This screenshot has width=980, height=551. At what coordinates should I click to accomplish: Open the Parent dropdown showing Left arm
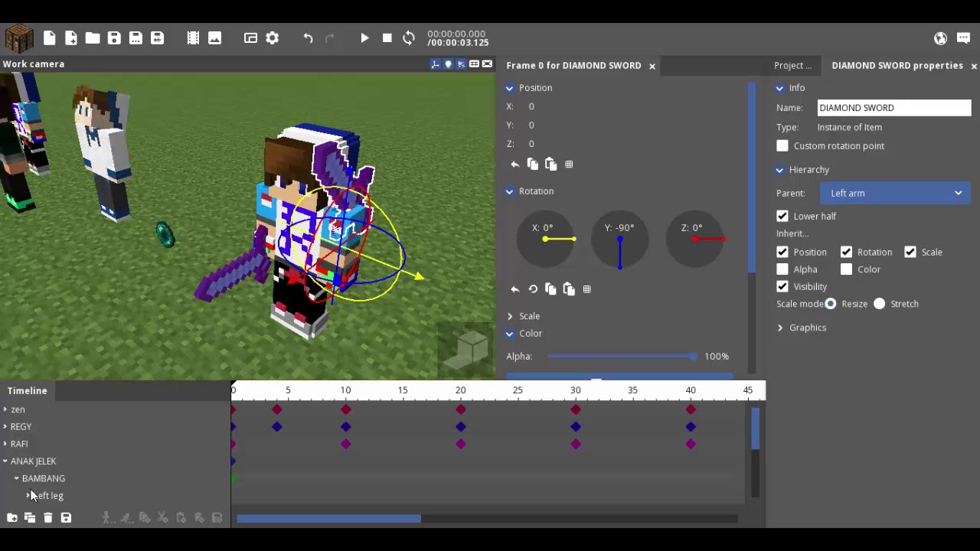[895, 193]
